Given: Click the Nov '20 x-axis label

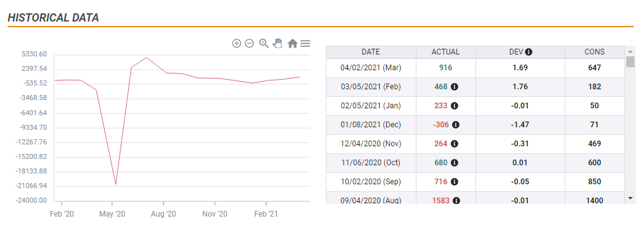Looking at the screenshot, I should 215,214.
